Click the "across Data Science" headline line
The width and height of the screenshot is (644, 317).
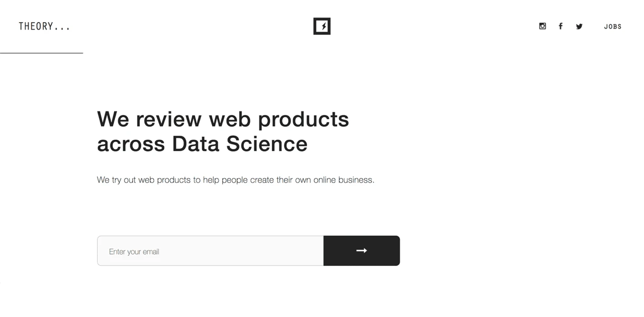coord(202,144)
